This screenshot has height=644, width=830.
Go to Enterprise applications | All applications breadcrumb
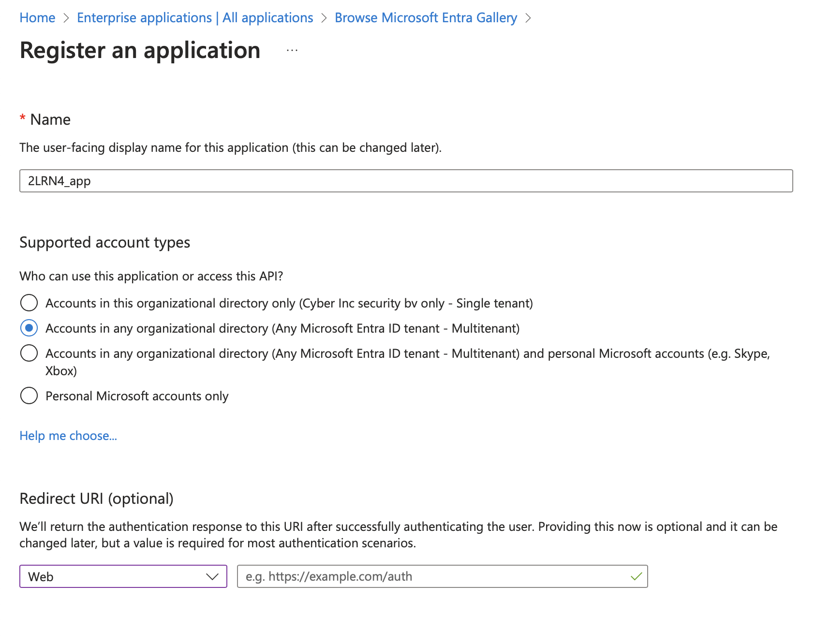point(195,18)
